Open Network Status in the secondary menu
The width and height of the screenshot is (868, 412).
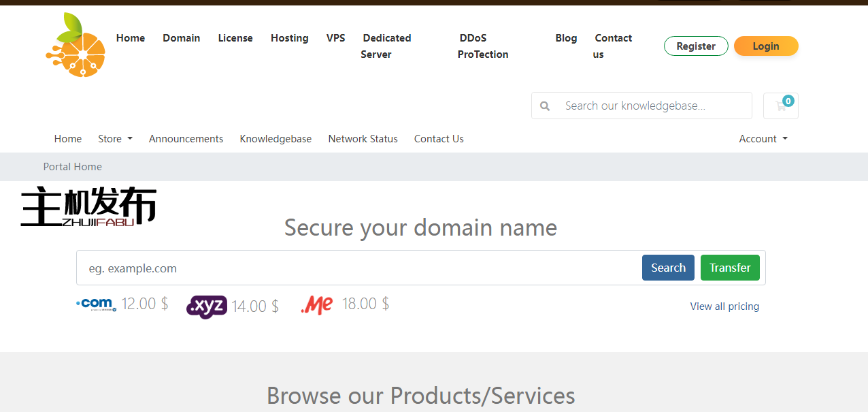pyautogui.click(x=363, y=139)
